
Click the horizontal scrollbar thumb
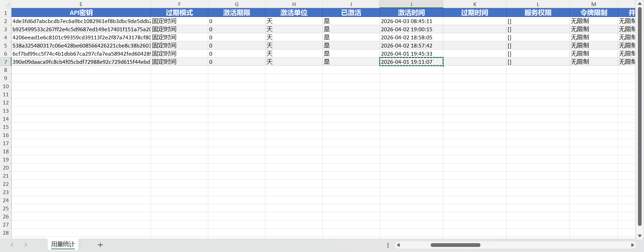pos(455,245)
